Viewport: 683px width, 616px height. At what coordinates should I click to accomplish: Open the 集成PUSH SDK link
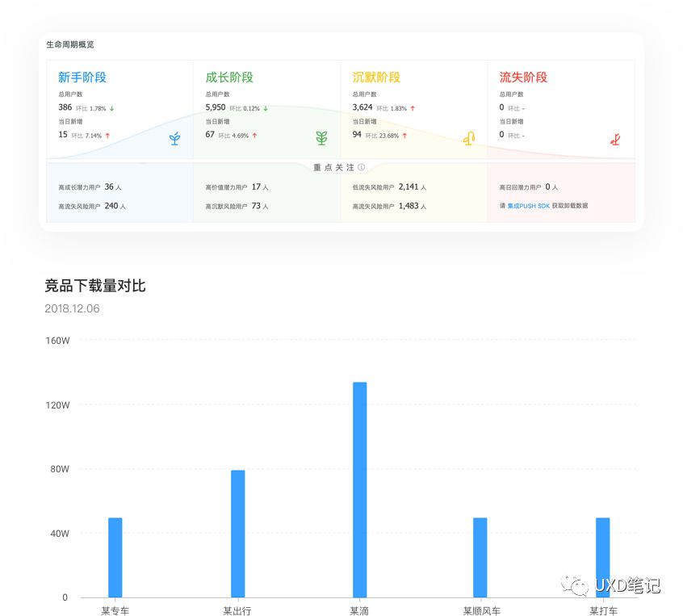528,206
